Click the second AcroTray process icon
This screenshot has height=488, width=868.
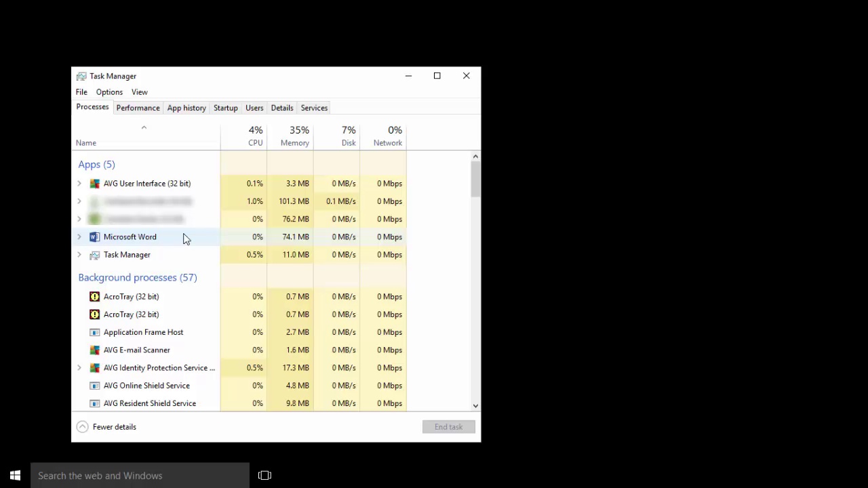[95, 314]
